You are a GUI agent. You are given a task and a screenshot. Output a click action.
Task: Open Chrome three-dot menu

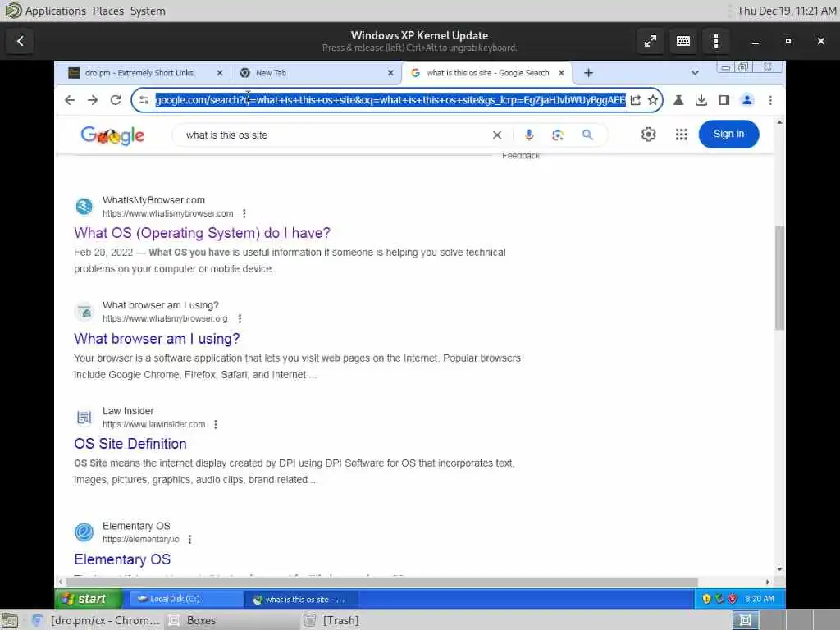pos(770,100)
